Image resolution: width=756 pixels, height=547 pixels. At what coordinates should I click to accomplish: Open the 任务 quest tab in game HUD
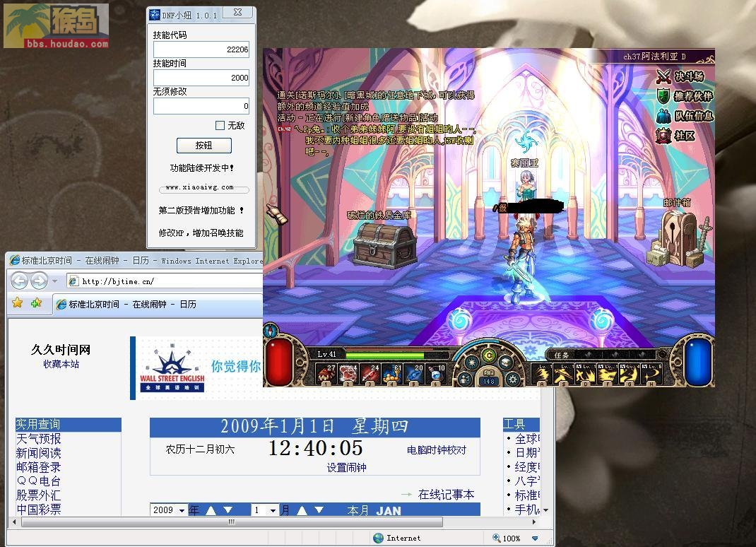coord(561,355)
